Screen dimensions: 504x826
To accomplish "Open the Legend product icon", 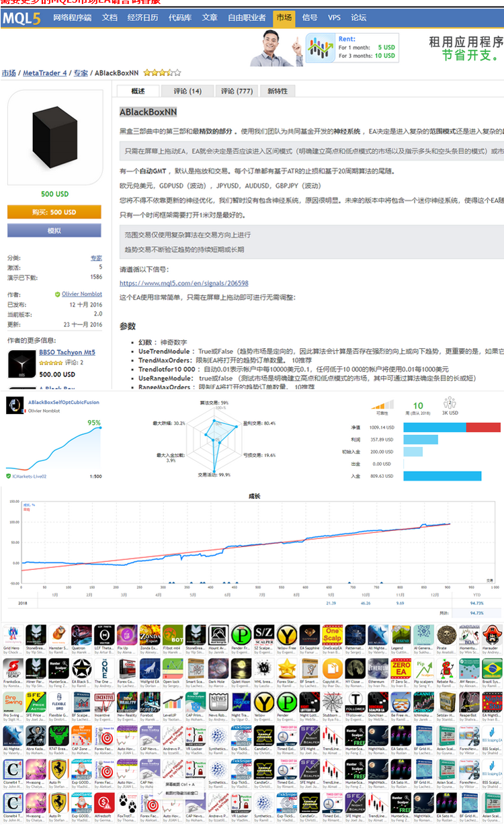I will click(x=402, y=634).
